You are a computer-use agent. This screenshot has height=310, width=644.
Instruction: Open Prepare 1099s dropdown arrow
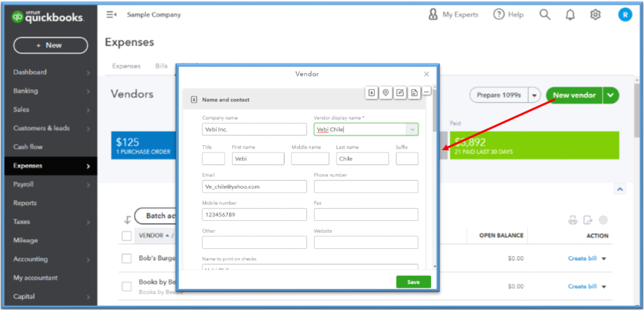(534, 95)
